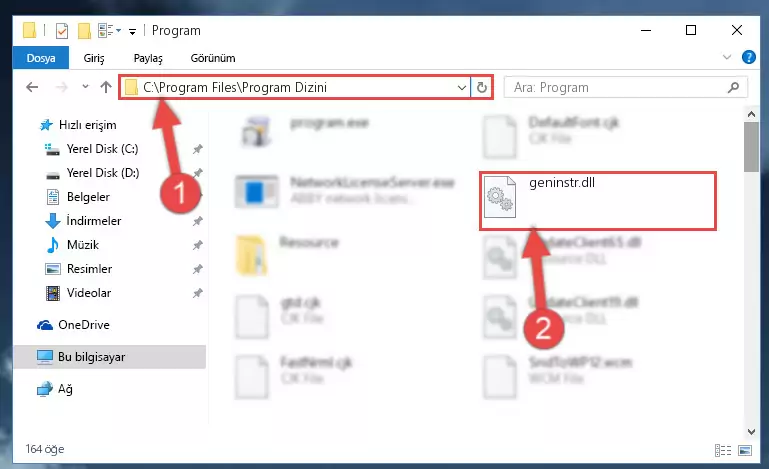Click the search magnifier icon
Viewport: 769px width, 469px height.
pyautogui.click(x=733, y=87)
